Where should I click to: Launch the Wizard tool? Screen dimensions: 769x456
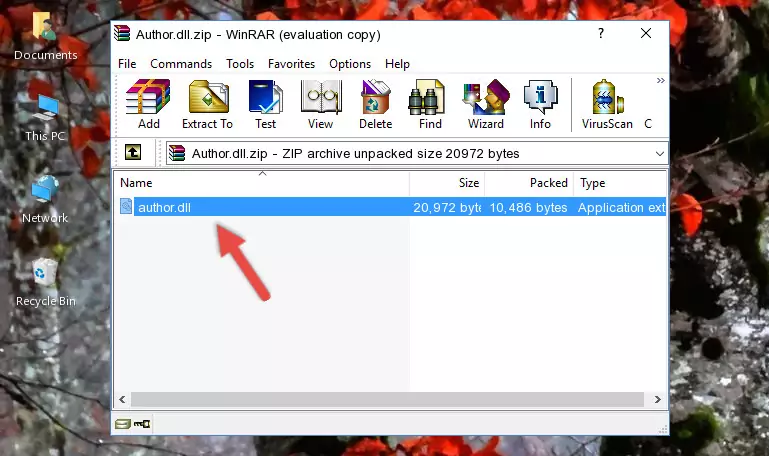click(x=486, y=104)
